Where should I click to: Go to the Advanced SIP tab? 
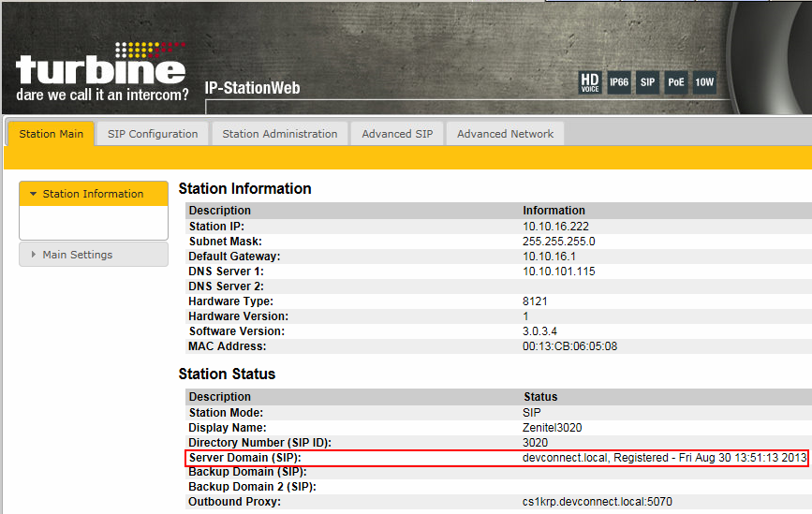click(397, 134)
